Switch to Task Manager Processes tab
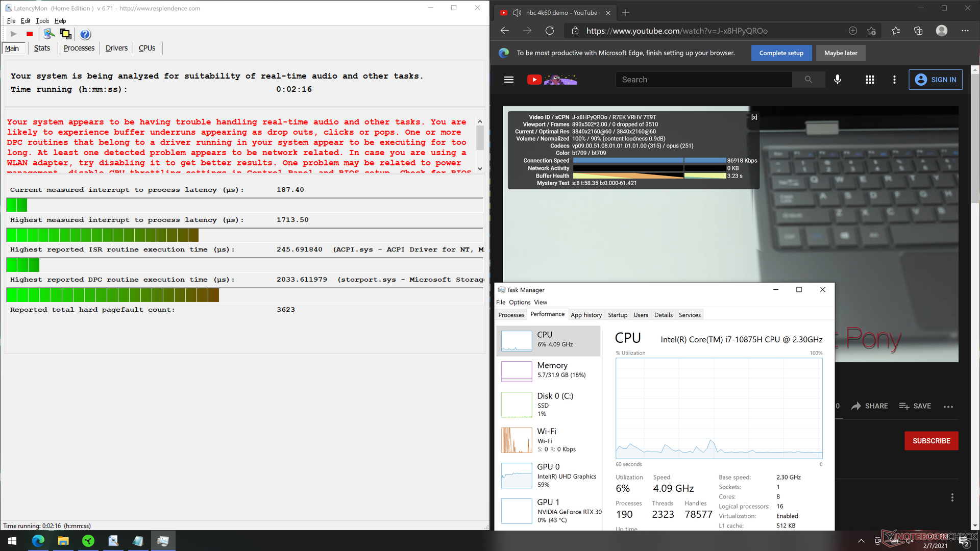 tap(511, 315)
